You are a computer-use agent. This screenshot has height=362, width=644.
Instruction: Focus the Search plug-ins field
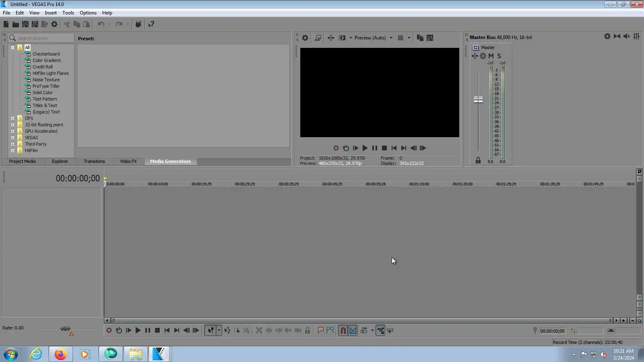pos(41,38)
